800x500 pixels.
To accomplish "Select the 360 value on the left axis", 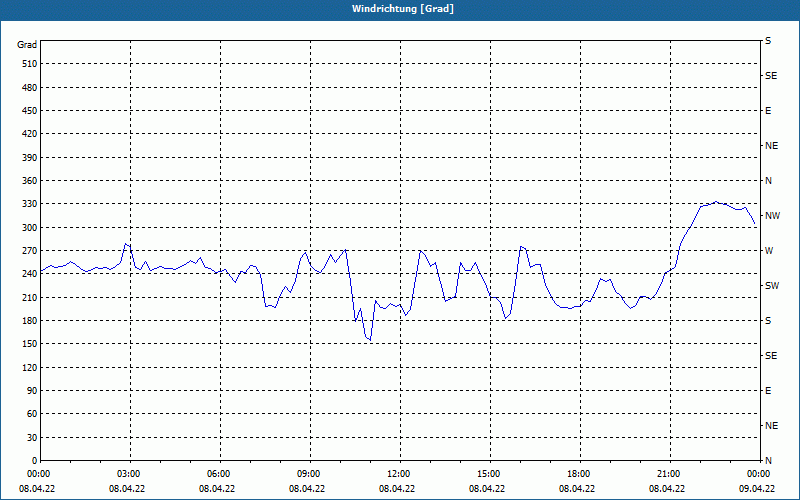I will pos(30,181).
